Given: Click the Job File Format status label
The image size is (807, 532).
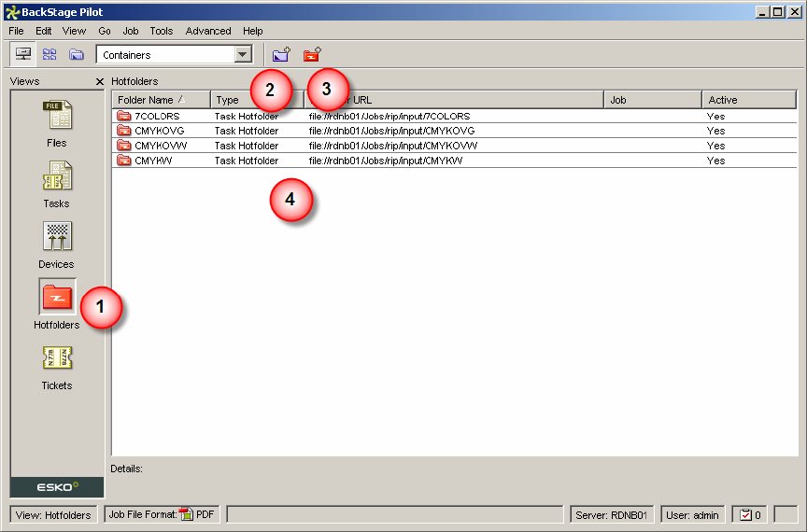Looking at the screenshot, I should (143, 514).
